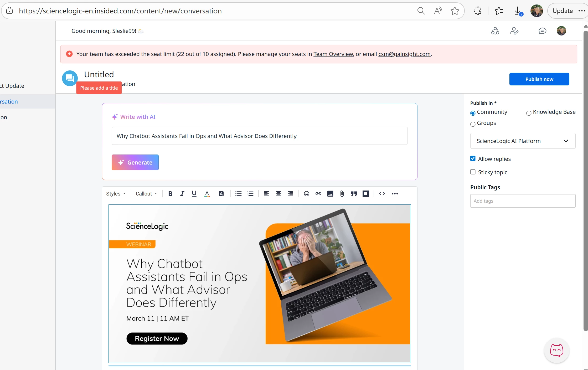Open the text color picker
The image size is (588, 370).
click(x=207, y=194)
